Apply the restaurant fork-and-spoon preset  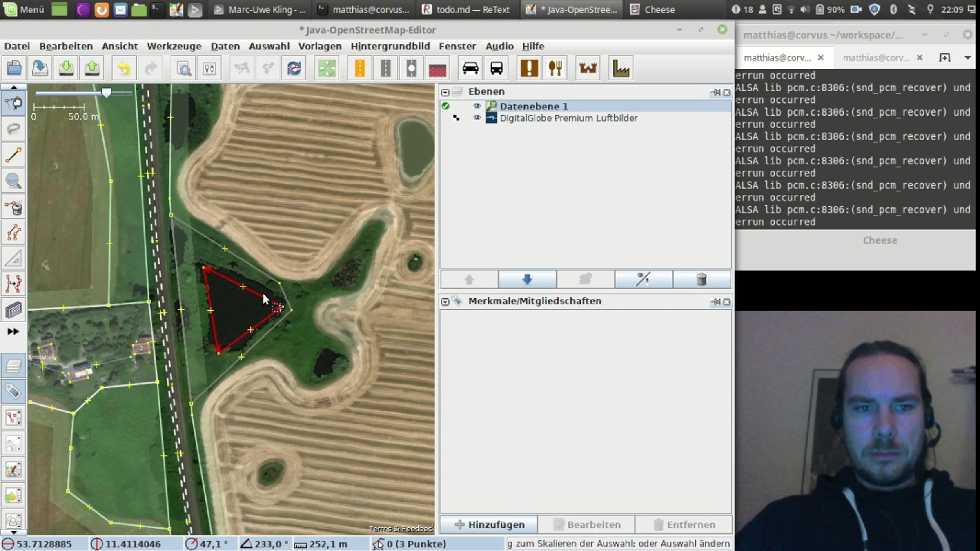coord(555,68)
